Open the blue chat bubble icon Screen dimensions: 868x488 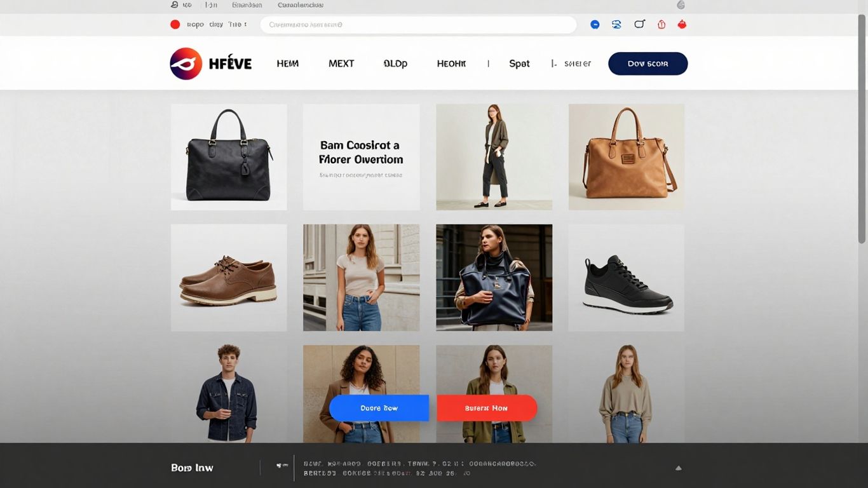click(595, 24)
